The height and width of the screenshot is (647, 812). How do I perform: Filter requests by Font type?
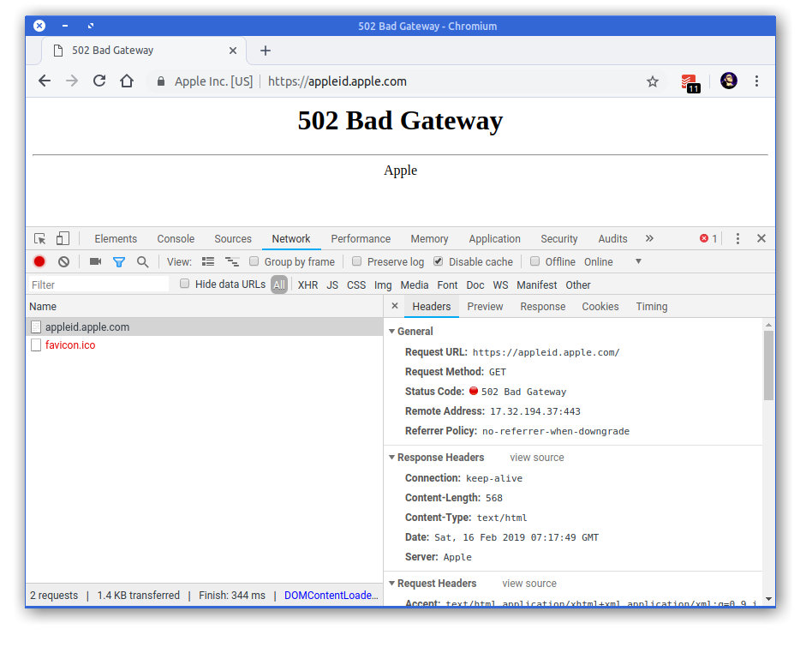pyautogui.click(x=447, y=285)
